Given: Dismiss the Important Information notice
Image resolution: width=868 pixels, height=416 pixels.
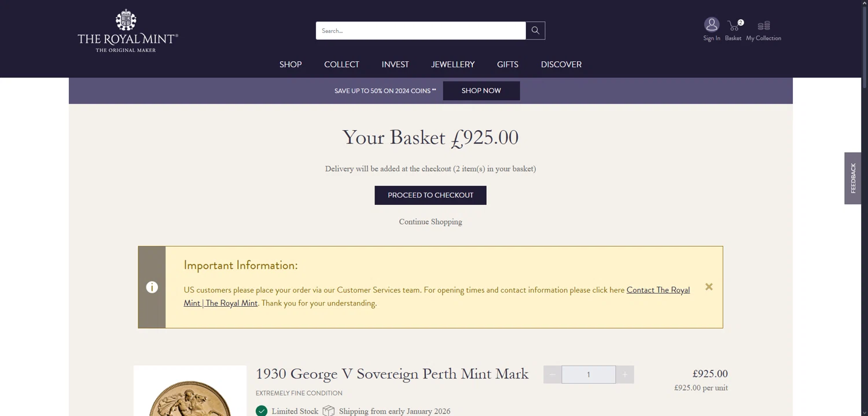Looking at the screenshot, I should (709, 287).
